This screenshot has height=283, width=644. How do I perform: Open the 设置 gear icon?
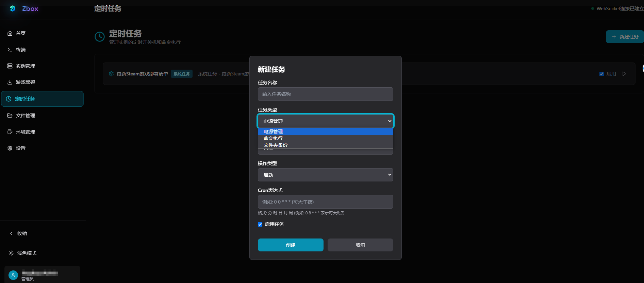click(x=10, y=148)
